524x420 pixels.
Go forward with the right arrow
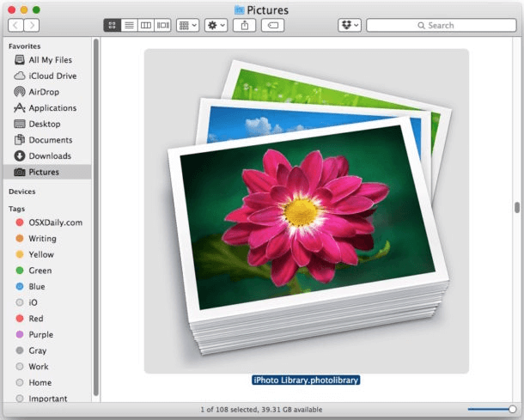point(35,26)
